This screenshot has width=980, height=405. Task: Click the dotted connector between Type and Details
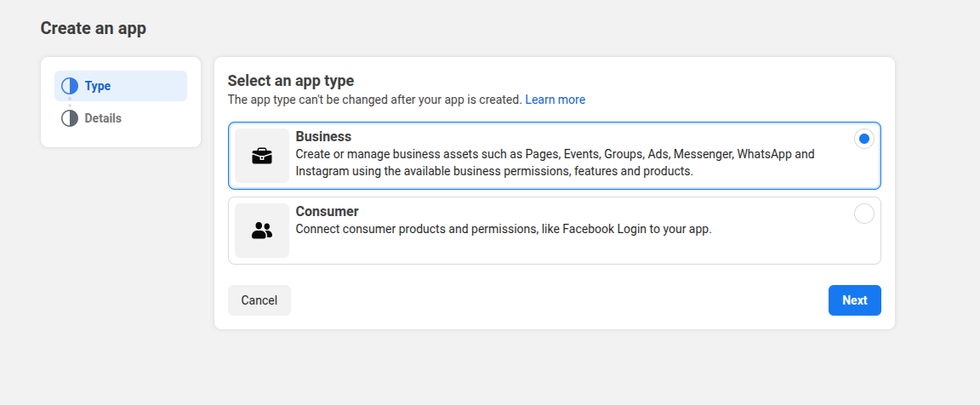coord(70,102)
